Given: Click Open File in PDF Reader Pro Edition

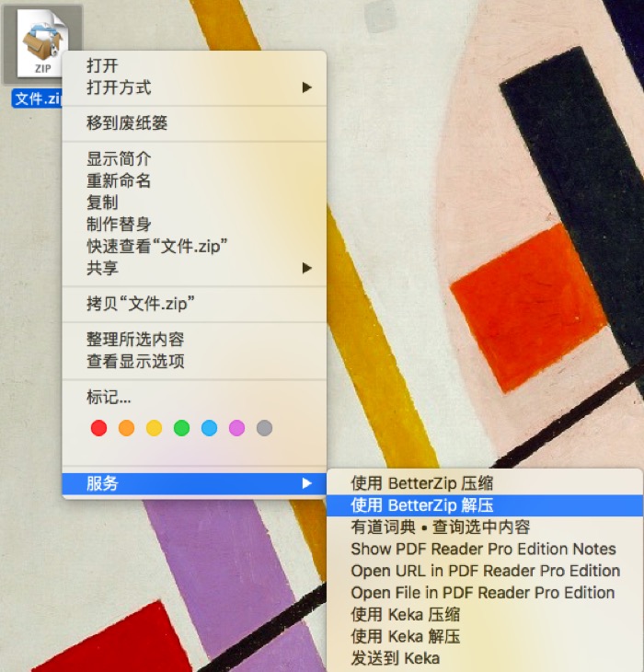Looking at the screenshot, I should click(482, 593).
